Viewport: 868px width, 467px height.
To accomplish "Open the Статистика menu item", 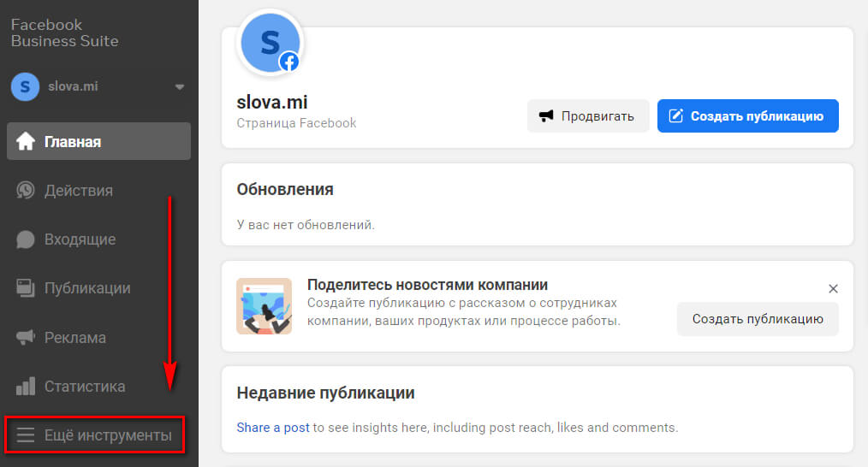I will point(98,386).
